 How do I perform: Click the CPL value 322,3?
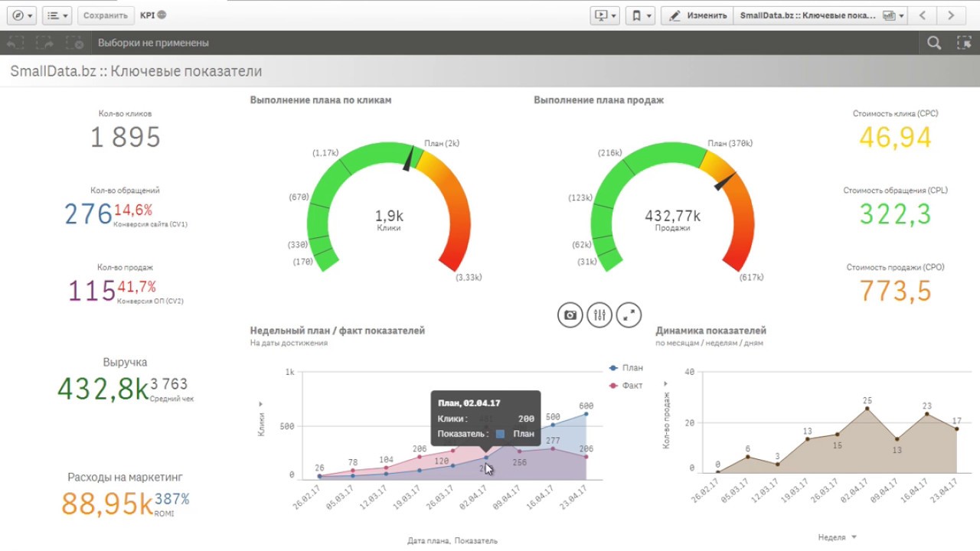895,214
